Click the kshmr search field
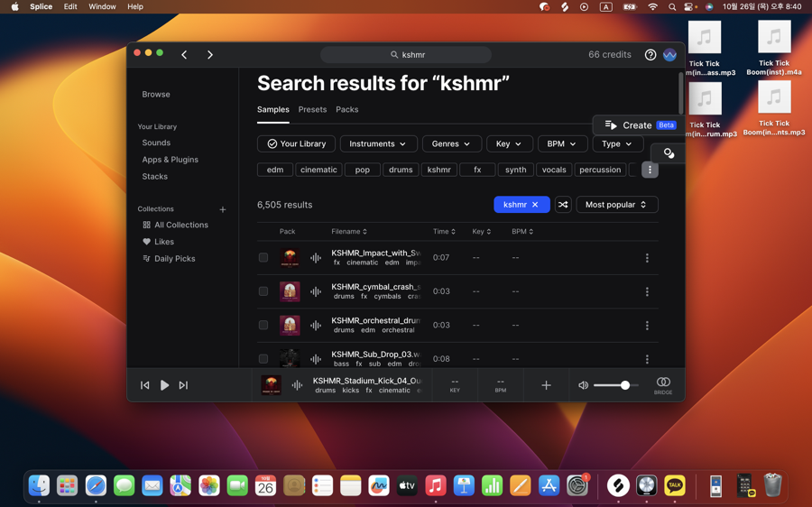Image resolution: width=812 pixels, height=507 pixels. [x=406, y=54]
